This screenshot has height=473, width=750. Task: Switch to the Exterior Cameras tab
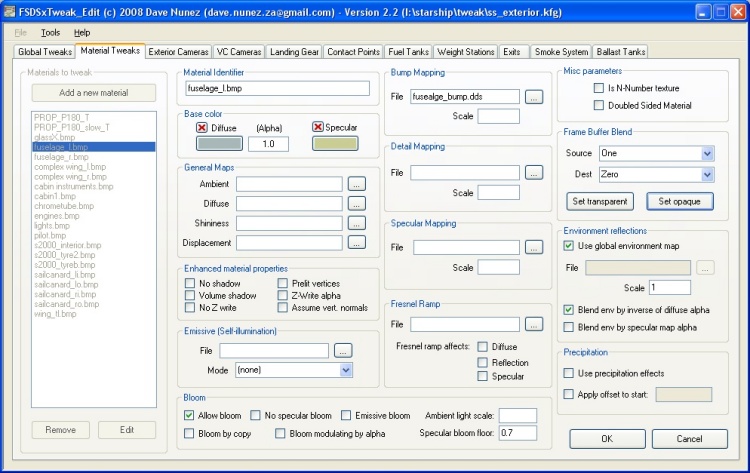click(x=178, y=51)
